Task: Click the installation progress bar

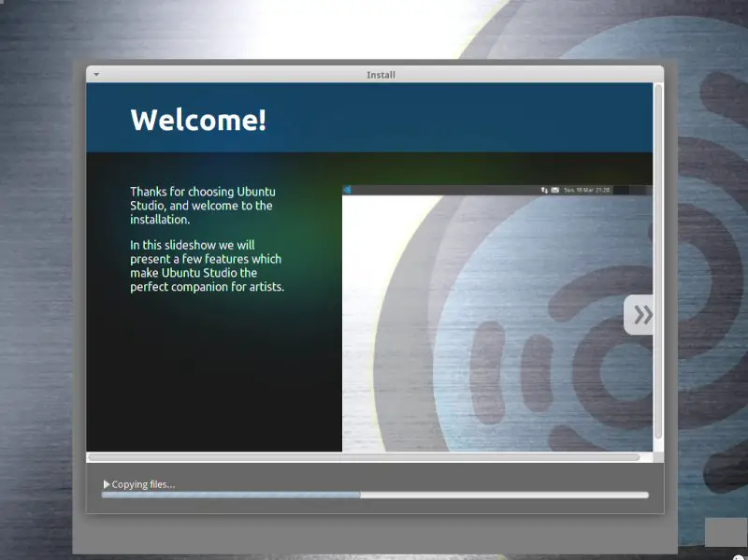Action: pyautogui.click(x=375, y=495)
